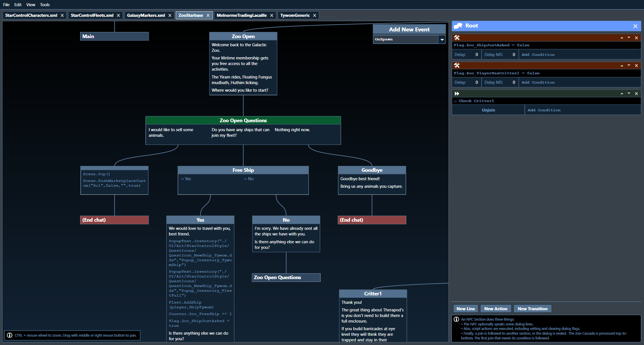Click Unjoin on the Check Critter1 join

click(488, 110)
